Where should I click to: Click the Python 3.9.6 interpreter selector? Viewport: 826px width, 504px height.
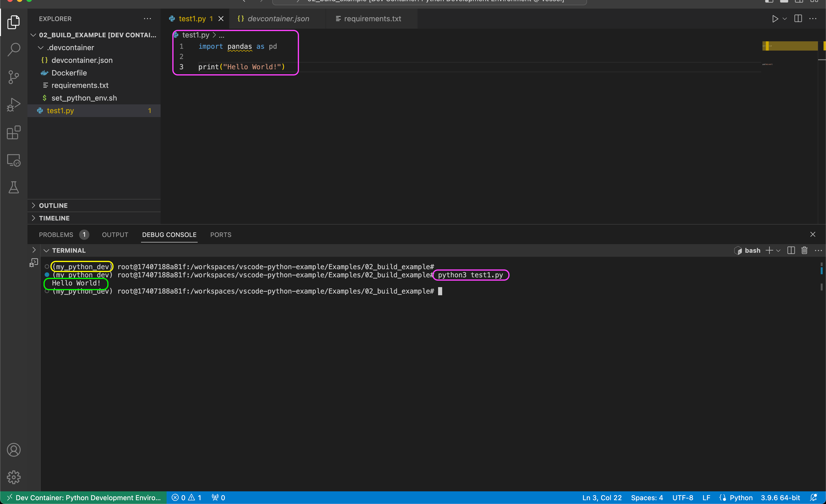(780, 498)
